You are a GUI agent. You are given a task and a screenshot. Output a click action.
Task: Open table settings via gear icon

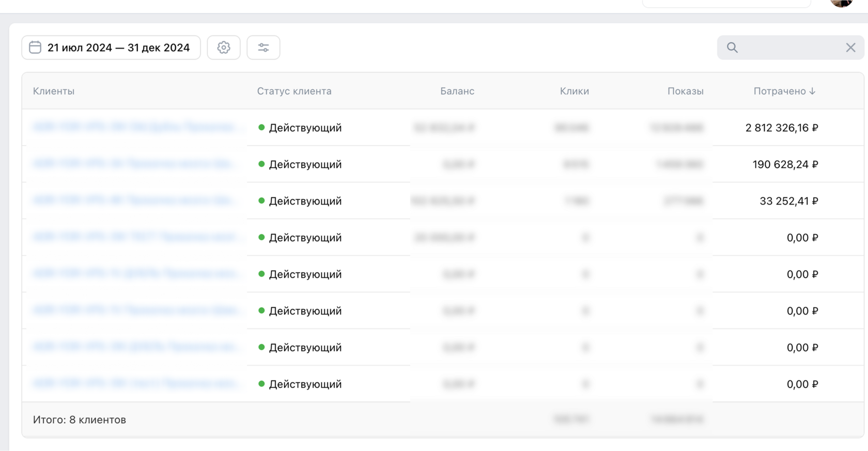click(224, 48)
